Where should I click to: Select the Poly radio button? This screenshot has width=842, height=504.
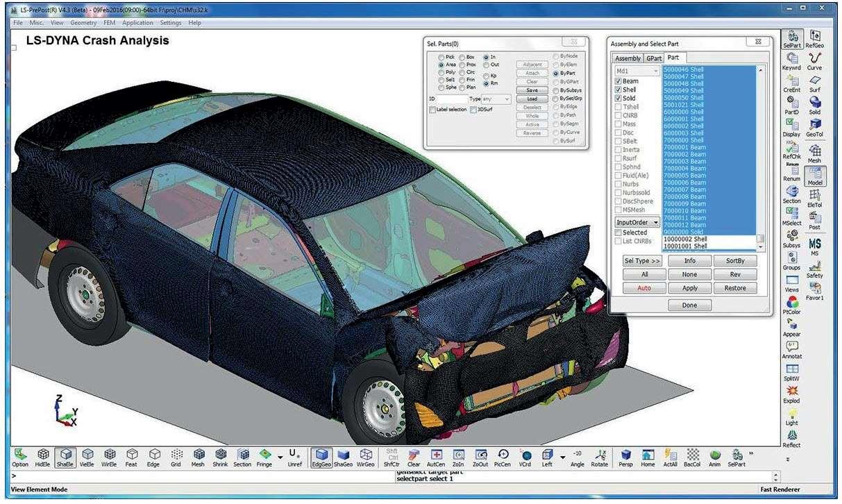point(441,72)
